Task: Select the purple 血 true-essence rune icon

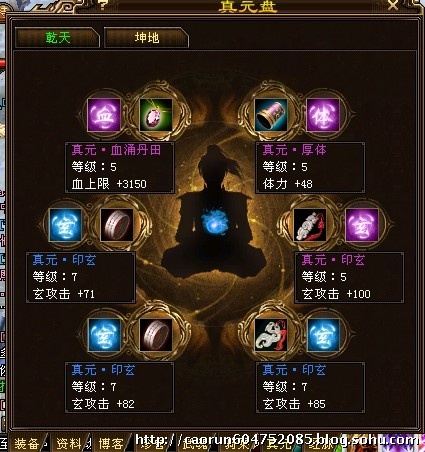Action: click(x=104, y=115)
